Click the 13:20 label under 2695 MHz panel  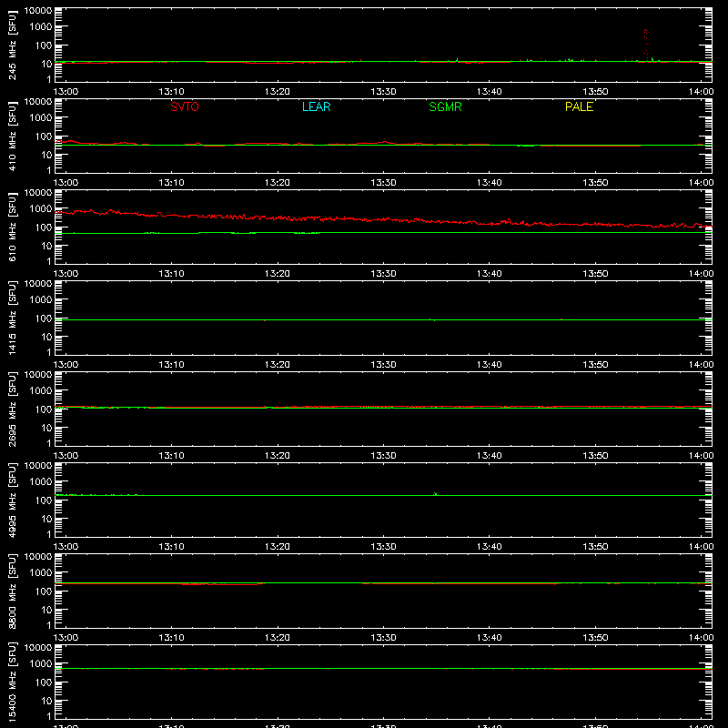[278, 456]
